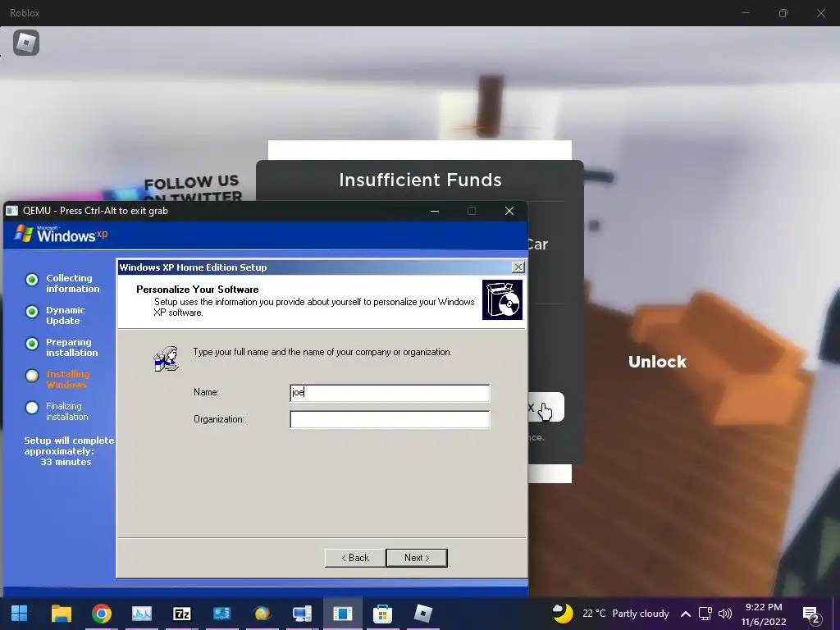Launch Google Chrome from the taskbar
This screenshot has width=840, height=630.
pyautogui.click(x=101, y=614)
